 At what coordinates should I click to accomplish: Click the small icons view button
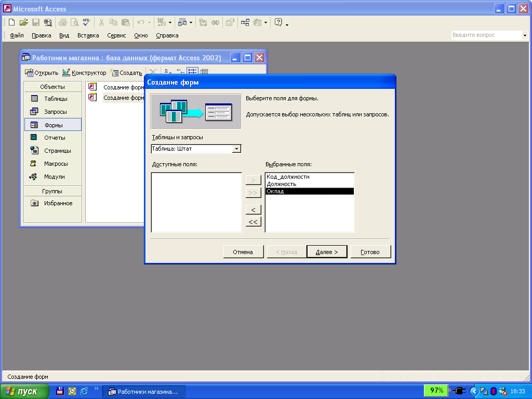pos(181,71)
